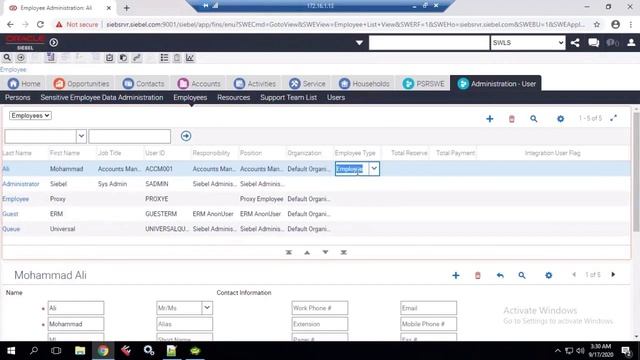Open the Queue last name link

[11, 229]
